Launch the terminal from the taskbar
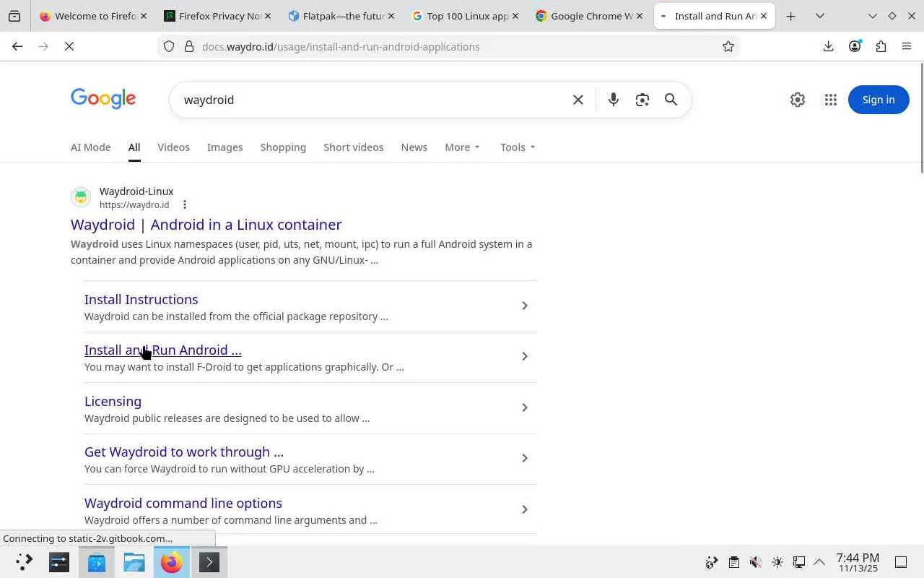The height and width of the screenshot is (578, 924). (x=209, y=562)
